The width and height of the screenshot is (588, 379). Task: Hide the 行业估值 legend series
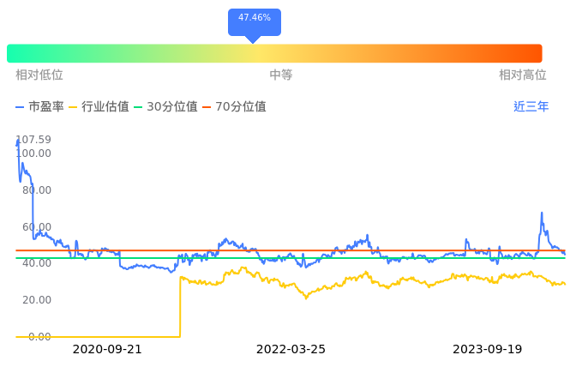[x=99, y=107]
